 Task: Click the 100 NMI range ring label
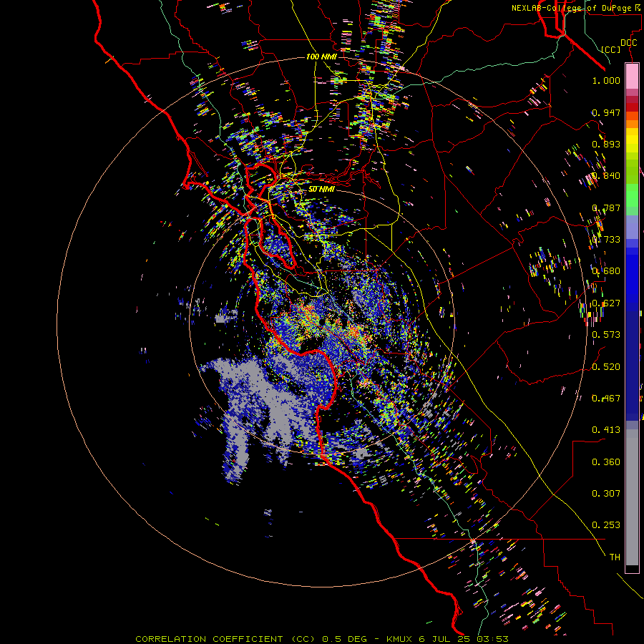coord(321,57)
